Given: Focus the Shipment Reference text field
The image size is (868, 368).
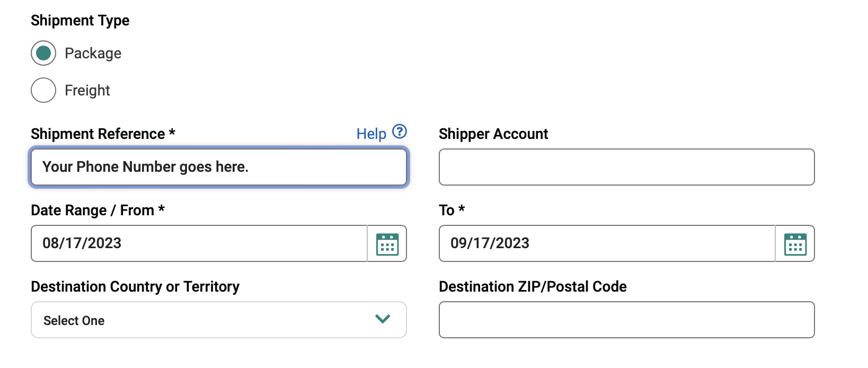Looking at the screenshot, I should coord(218,167).
